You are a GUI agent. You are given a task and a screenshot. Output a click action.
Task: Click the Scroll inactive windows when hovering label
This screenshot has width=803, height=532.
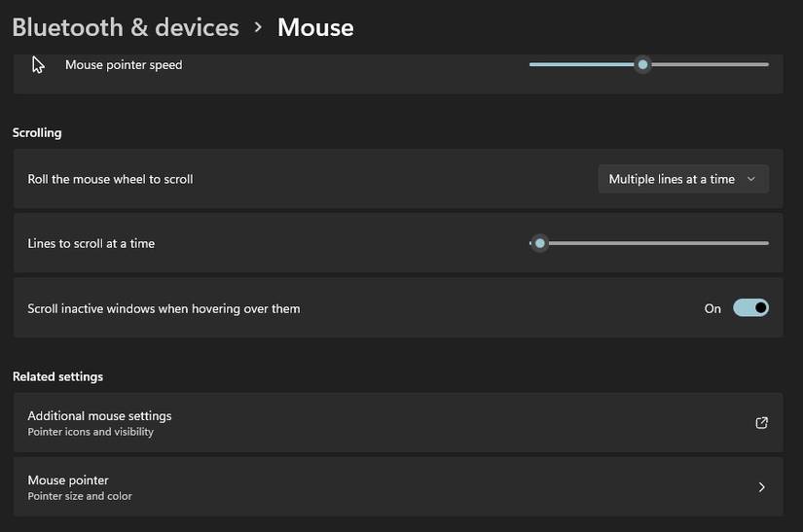[164, 308]
